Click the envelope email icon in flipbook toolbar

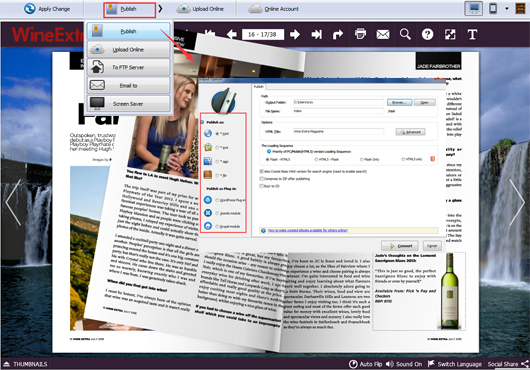coord(383,34)
